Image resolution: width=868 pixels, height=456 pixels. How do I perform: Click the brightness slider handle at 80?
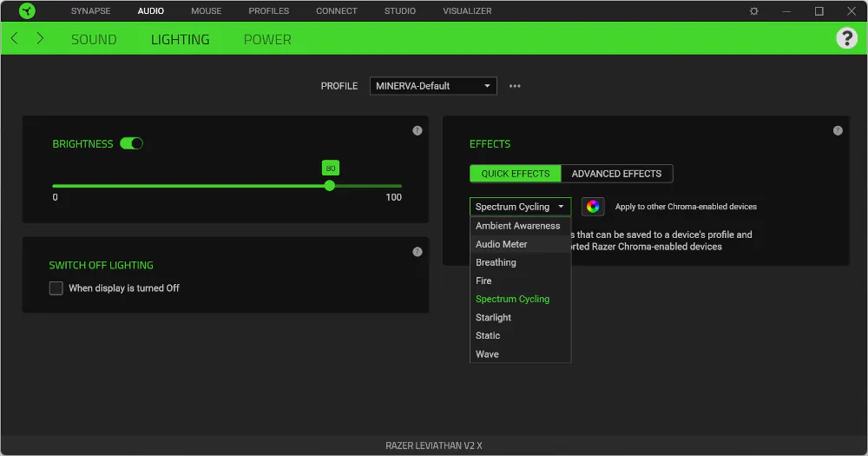[x=330, y=186]
